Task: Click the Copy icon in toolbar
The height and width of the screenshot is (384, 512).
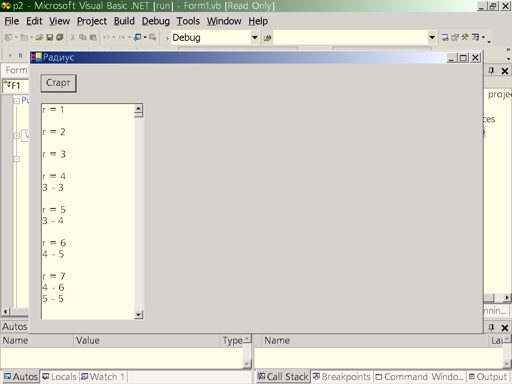Action: coord(83,37)
